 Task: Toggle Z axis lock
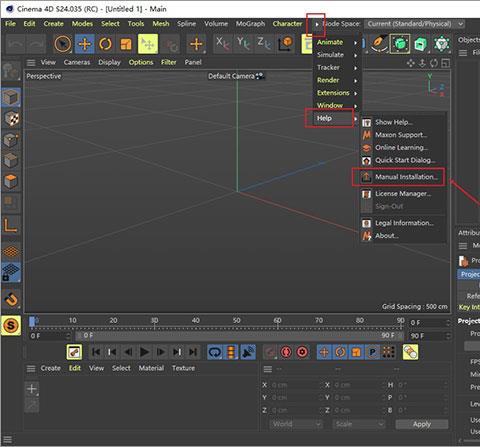(264, 44)
